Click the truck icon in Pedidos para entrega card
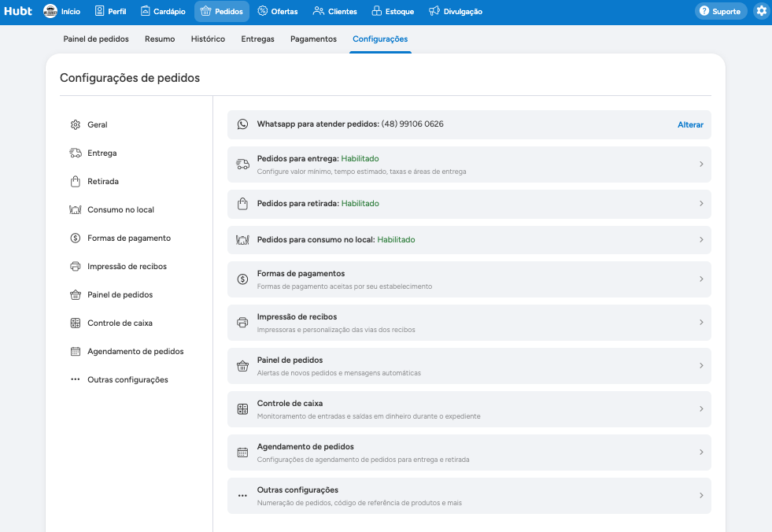 point(242,164)
